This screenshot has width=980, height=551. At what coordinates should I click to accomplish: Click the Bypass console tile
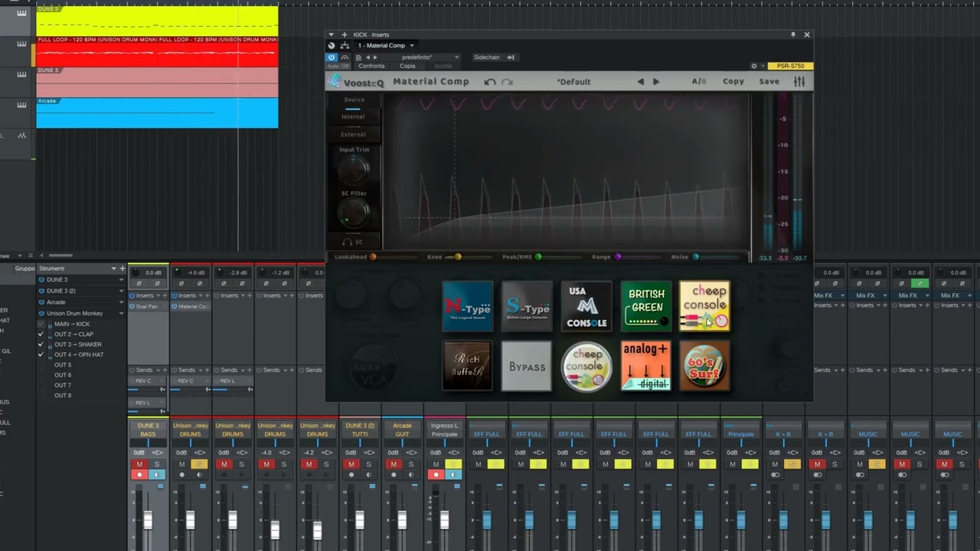pyautogui.click(x=527, y=366)
